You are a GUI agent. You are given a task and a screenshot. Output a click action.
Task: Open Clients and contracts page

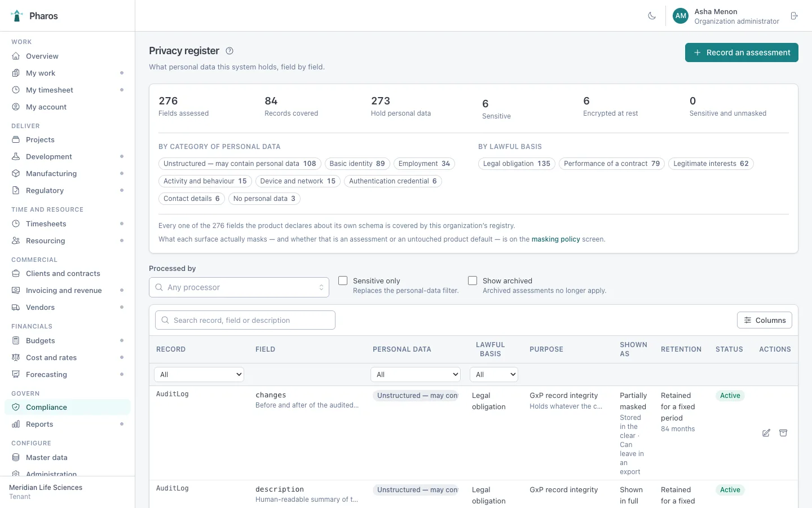[67, 273]
